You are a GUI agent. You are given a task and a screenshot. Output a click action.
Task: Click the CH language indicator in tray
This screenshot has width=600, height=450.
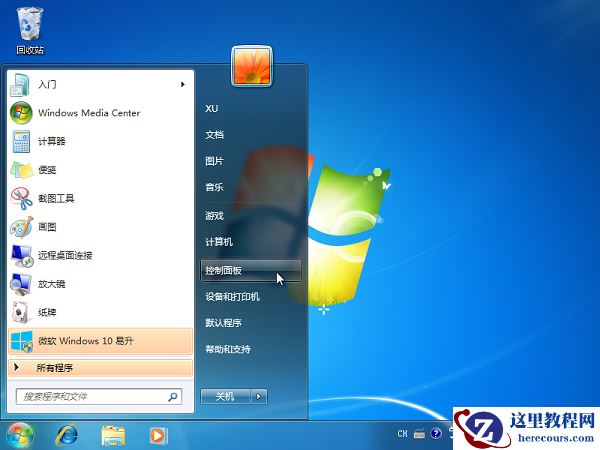pos(402,434)
